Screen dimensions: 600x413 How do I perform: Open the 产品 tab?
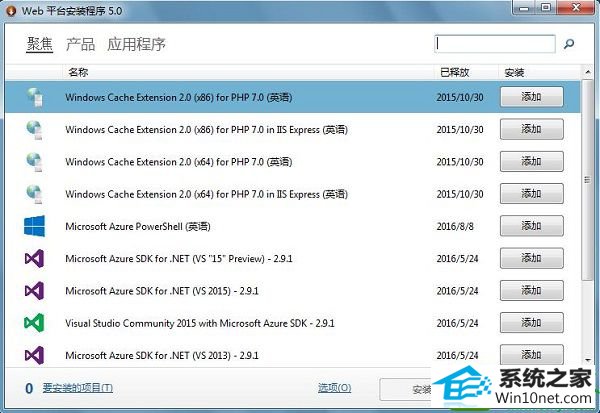click(80, 44)
